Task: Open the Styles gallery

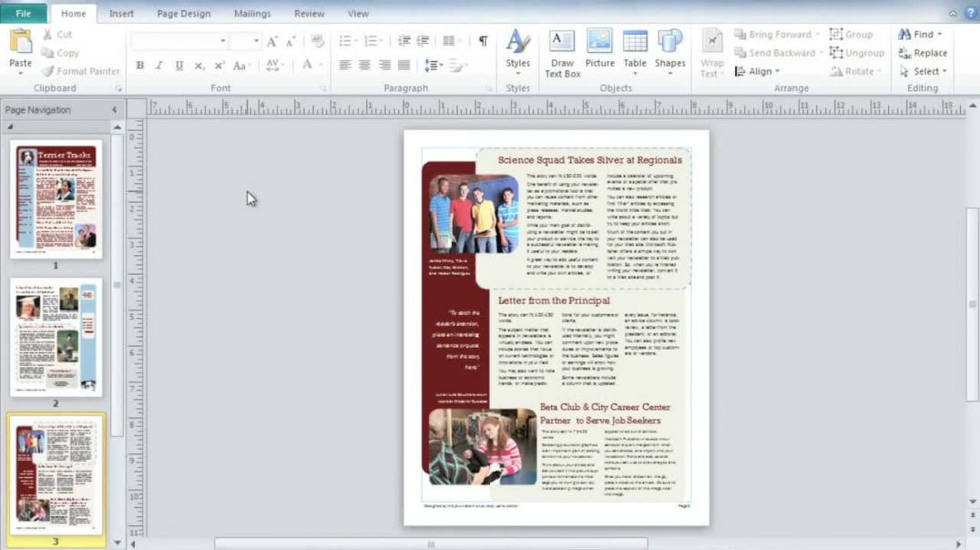Action: click(x=517, y=52)
